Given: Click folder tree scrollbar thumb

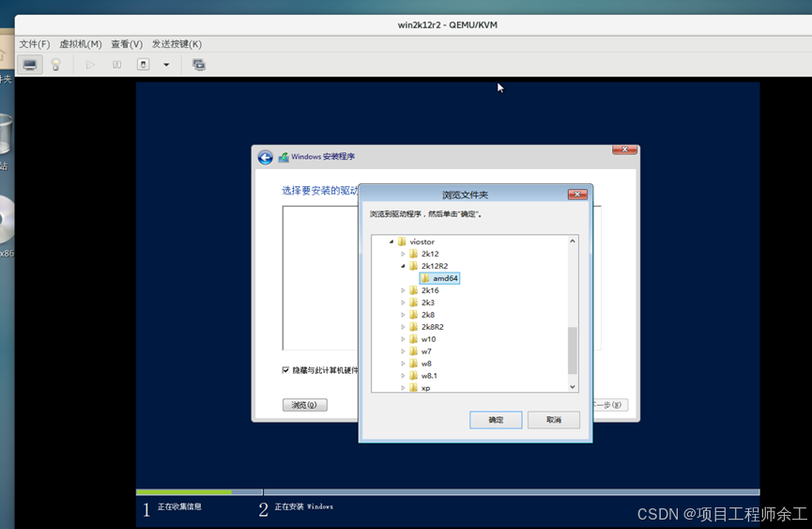Looking at the screenshot, I should (x=573, y=350).
